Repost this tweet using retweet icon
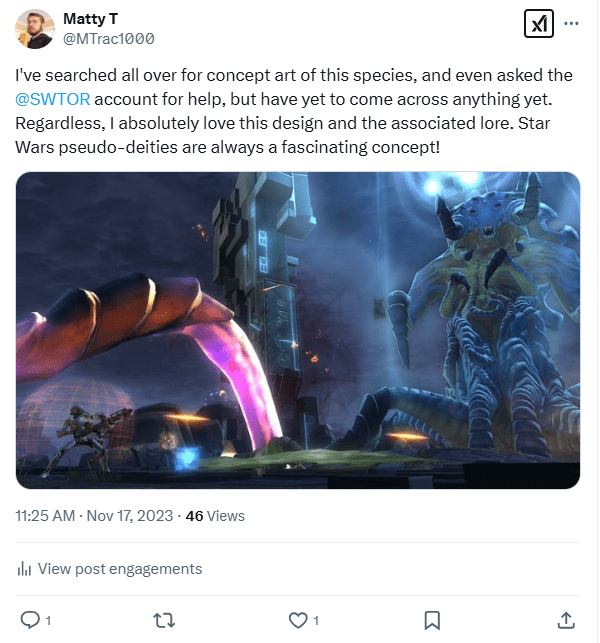Image resolution: width=600 pixels, height=643 pixels. click(164, 620)
